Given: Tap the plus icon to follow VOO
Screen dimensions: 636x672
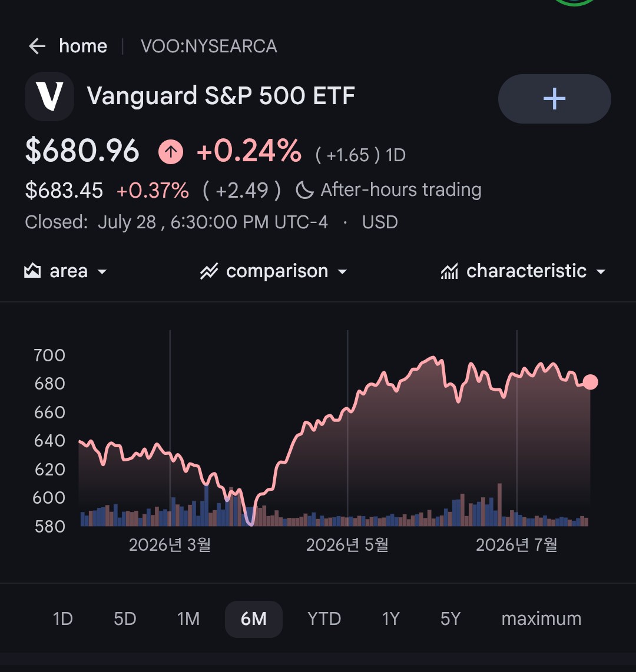Looking at the screenshot, I should point(554,99).
